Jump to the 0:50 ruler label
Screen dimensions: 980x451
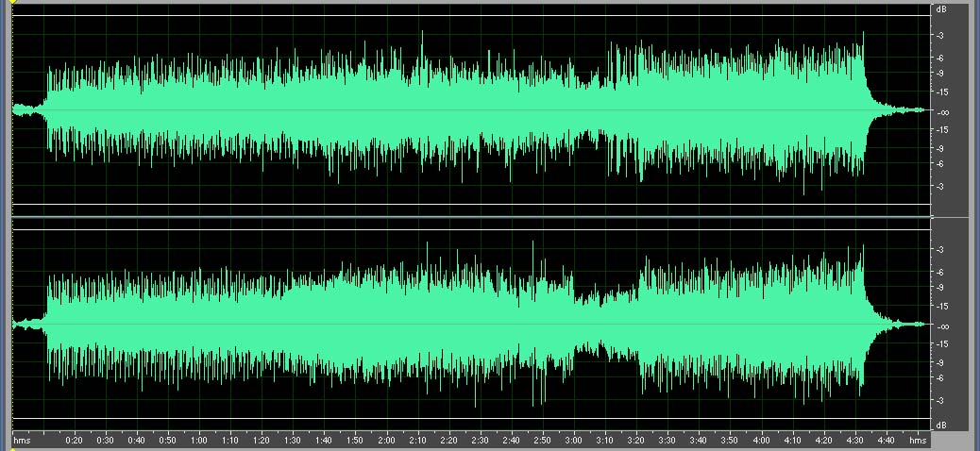[167, 441]
